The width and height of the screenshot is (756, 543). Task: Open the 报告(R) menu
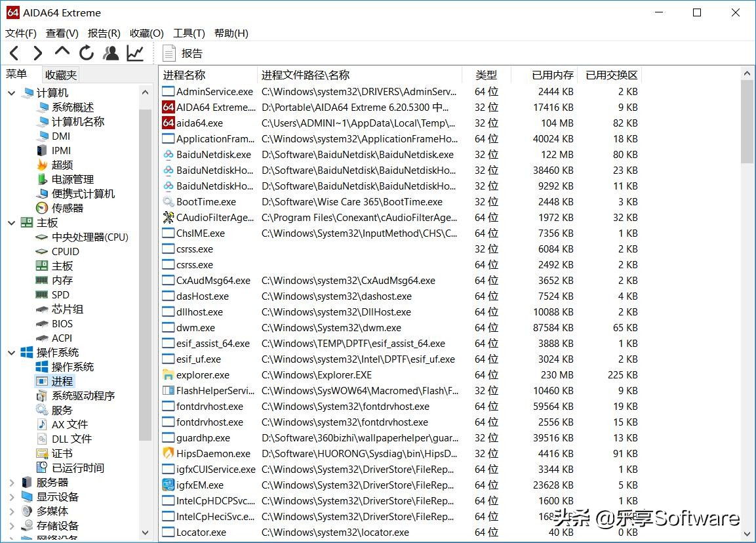pos(104,33)
